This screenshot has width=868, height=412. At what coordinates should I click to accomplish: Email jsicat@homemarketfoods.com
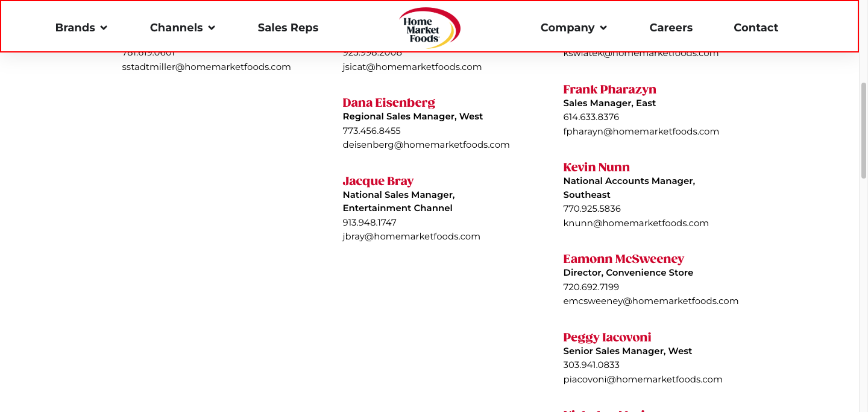click(412, 67)
